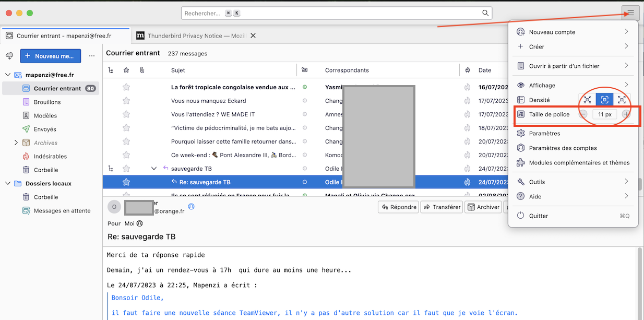Open the folder pane more options
Screen dimensions: 644x320
92,56
